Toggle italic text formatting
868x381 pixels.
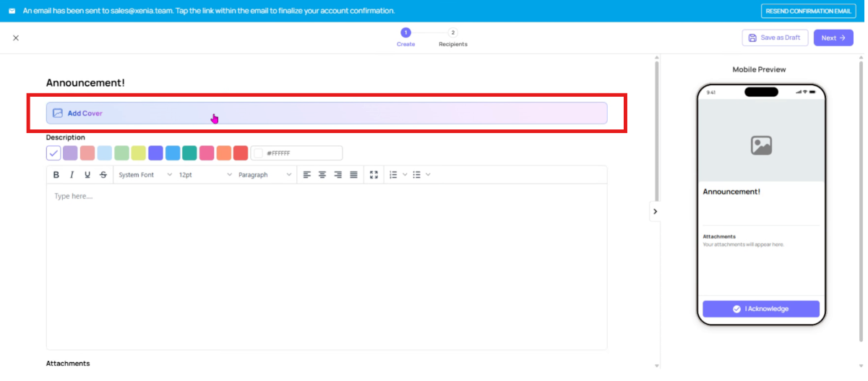coord(72,175)
